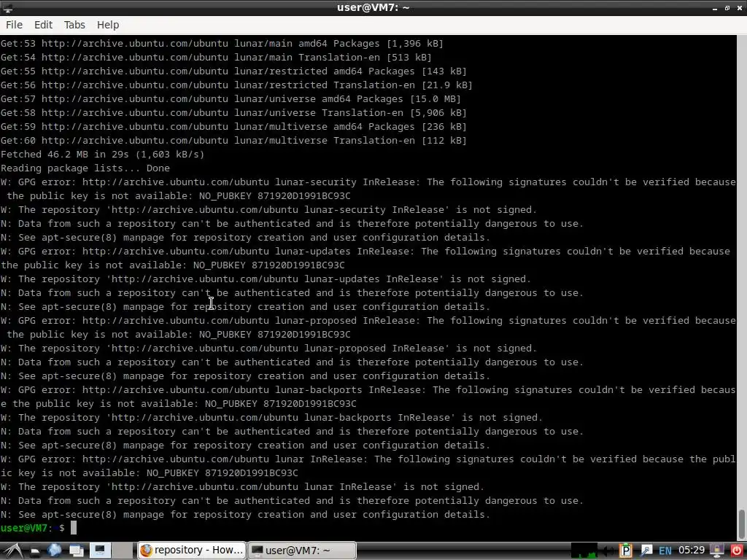Click the Get:53 lunar/main amd64 Packages line
747x560 pixels.
[x=222, y=43]
